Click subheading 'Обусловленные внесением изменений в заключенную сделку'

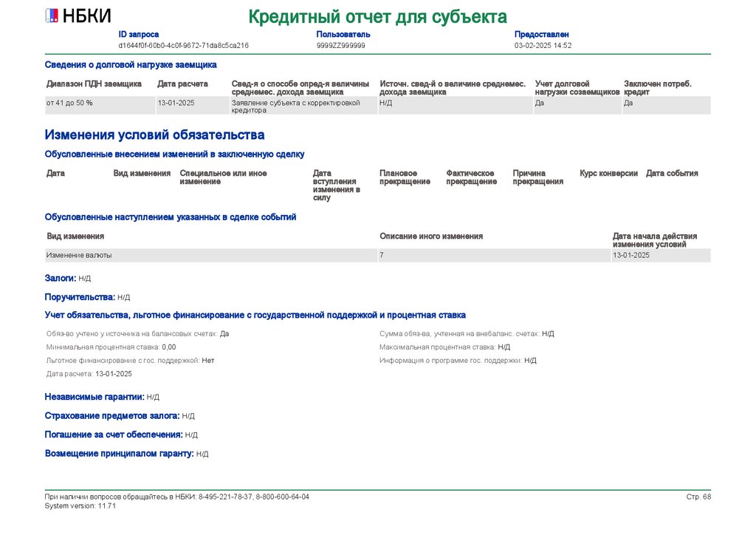[174, 154]
